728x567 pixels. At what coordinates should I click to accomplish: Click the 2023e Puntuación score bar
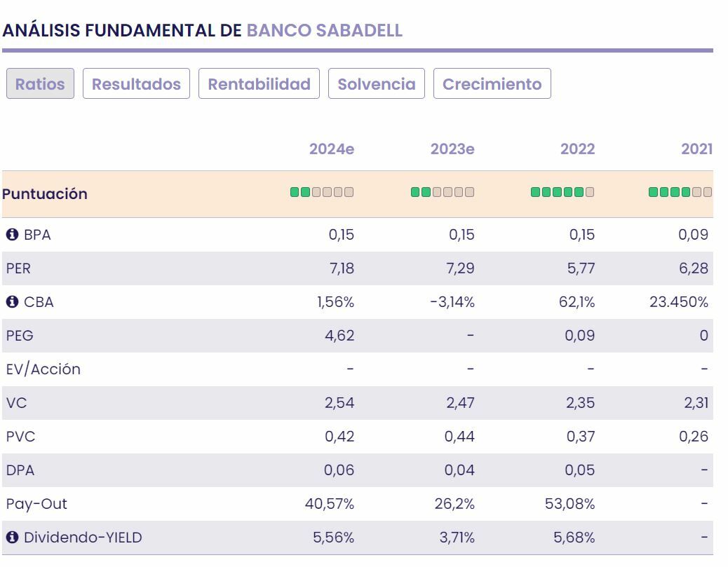(x=443, y=192)
